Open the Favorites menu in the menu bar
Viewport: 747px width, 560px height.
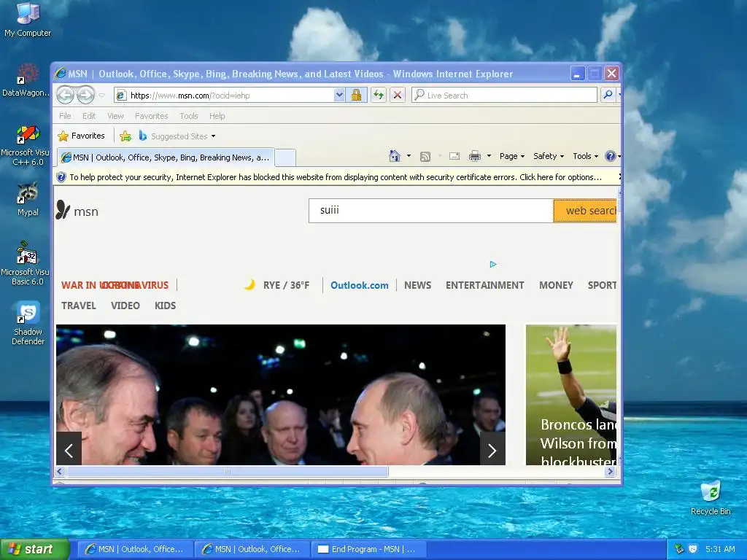point(152,116)
